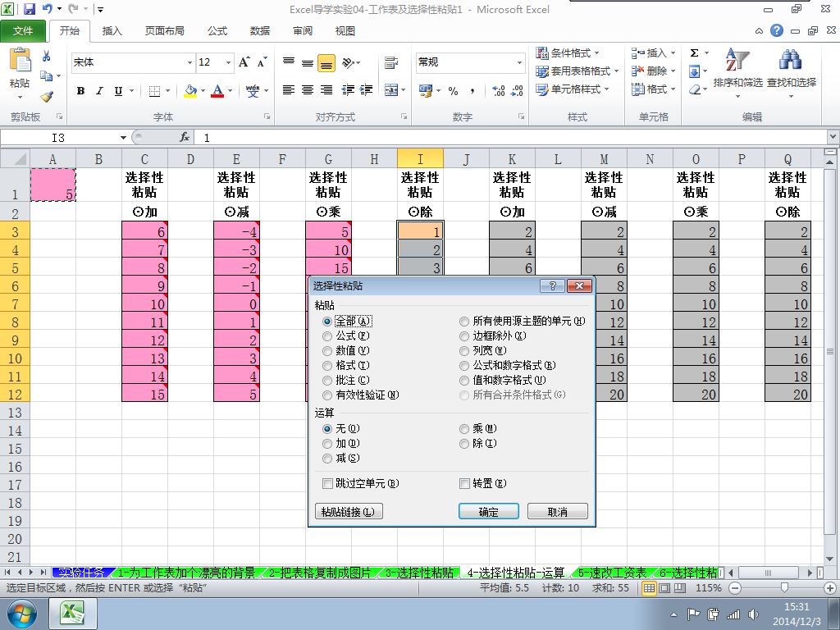The width and height of the screenshot is (840, 630).
Task: Expand the 套用表格格式 dropdown
Action: click(616, 71)
